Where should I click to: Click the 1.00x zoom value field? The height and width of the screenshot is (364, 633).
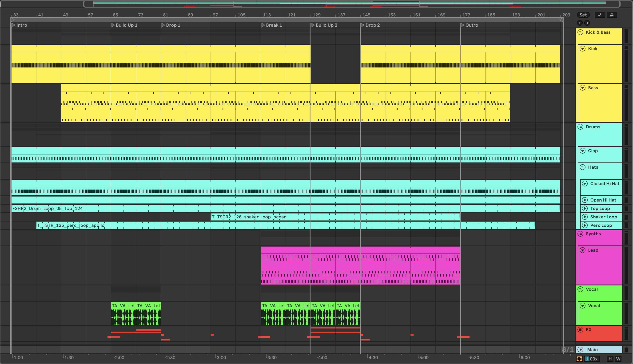[x=592, y=359]
